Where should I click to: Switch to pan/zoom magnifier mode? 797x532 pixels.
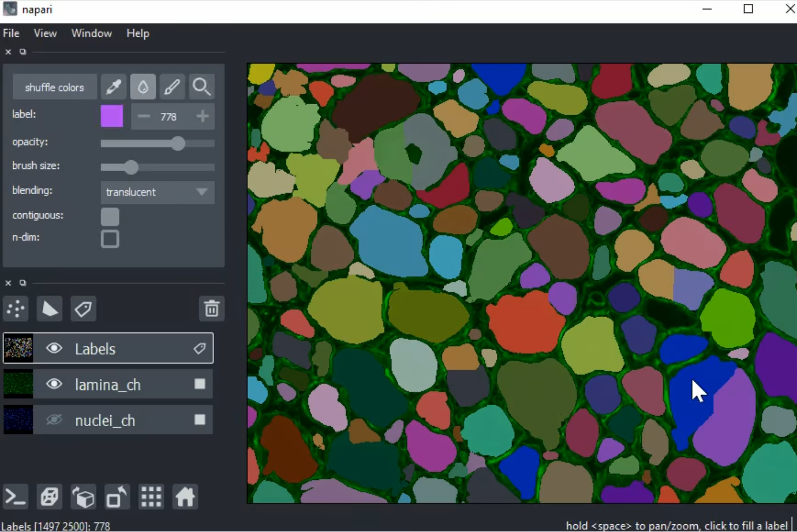(201, 87)
